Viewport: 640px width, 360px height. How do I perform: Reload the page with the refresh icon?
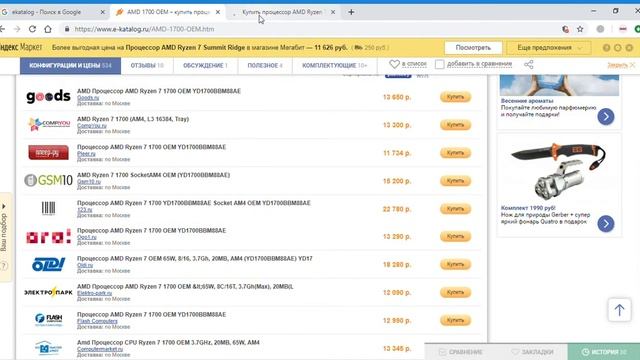click(32, 29)
